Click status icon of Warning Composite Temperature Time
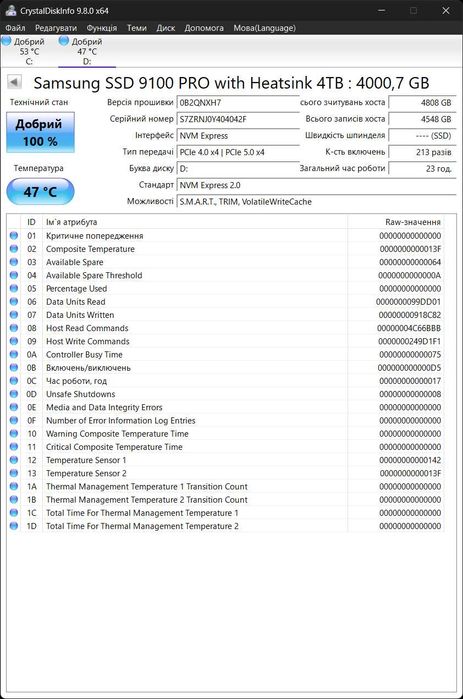Screen dimensions: 463x699 click(14, 433)
